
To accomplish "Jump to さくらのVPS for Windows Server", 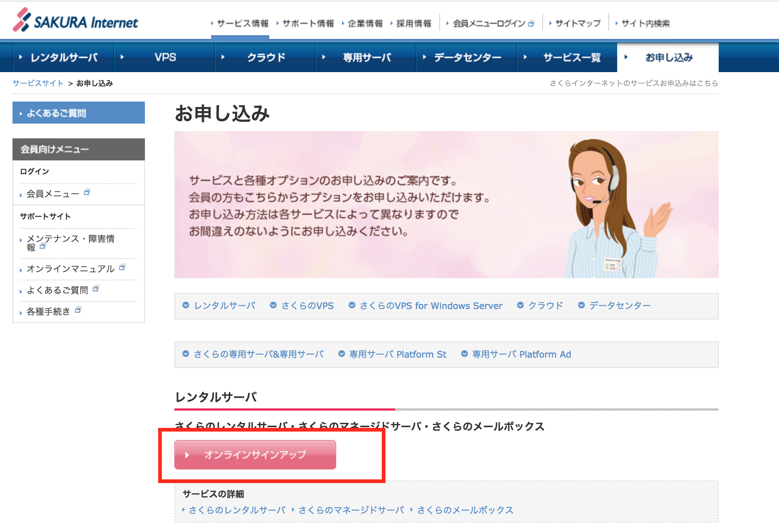I will 431,305.
